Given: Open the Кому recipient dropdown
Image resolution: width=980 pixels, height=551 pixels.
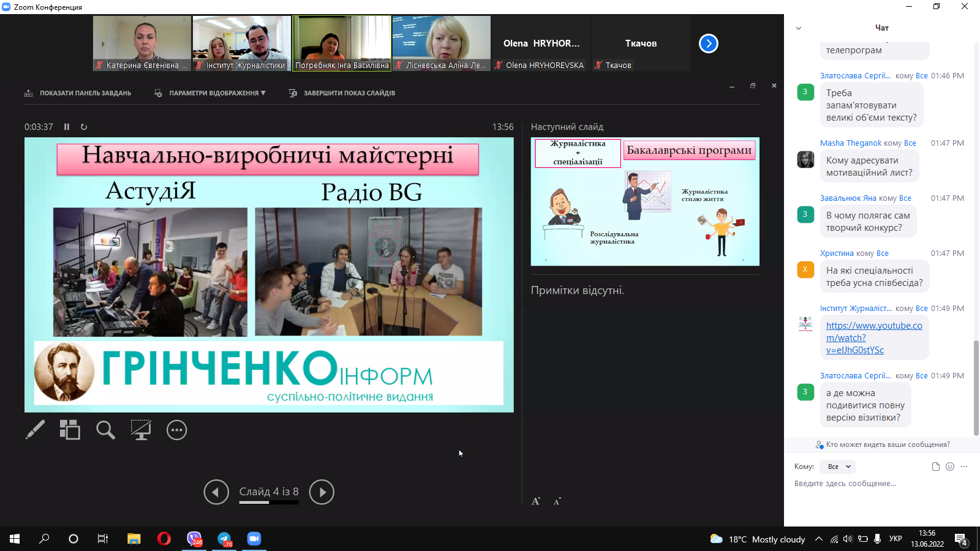Looking at the screenshot, I should [839, 467].
